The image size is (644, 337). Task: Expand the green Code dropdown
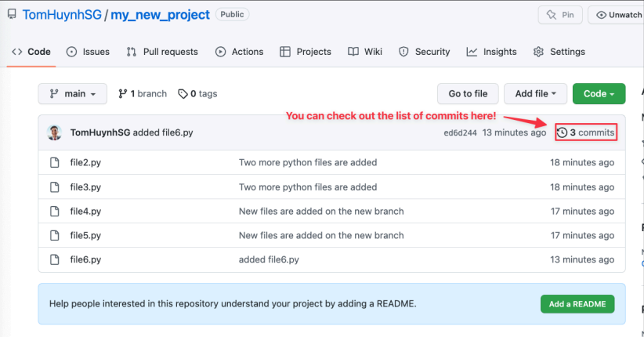599,94
